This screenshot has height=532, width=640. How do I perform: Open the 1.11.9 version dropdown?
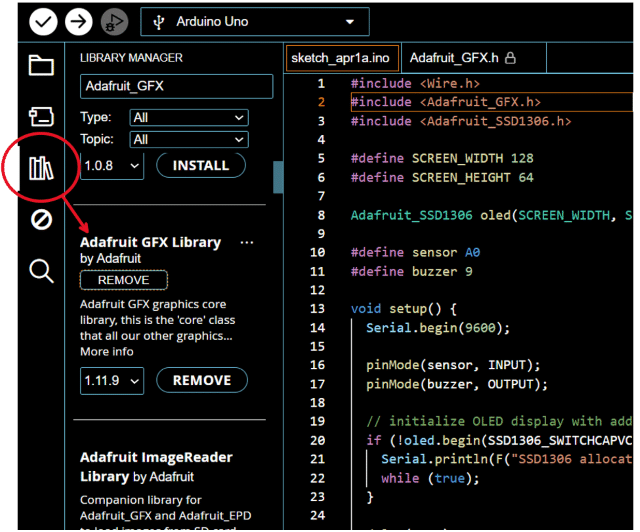(112, 381)
